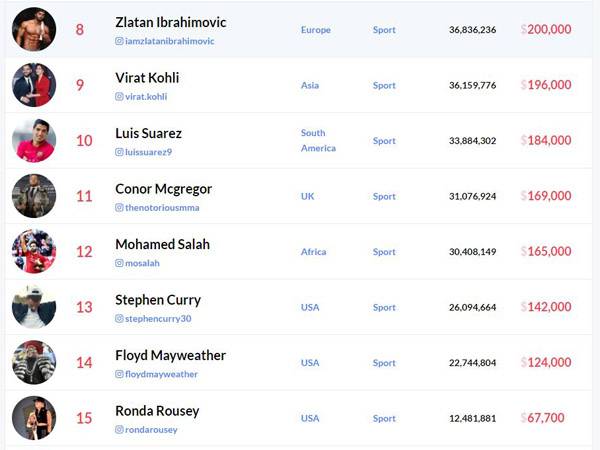
Task: Click Virat Kohli's profile picture
Action: click(x=34, y=85)
